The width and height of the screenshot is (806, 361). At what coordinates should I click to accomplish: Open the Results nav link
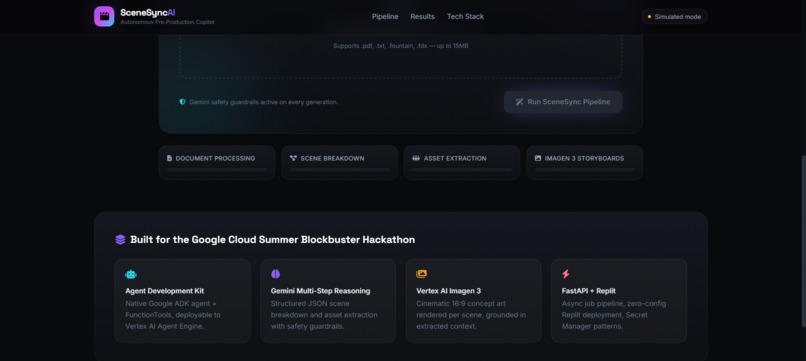pos(423,16)
